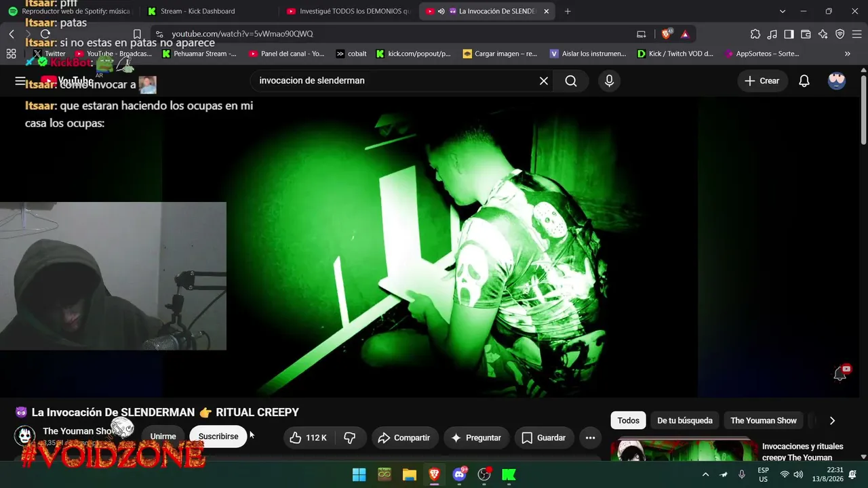Bookmark this page with the bookmark icon
Screen dimensions: 868x488
(x=137, y=34)
